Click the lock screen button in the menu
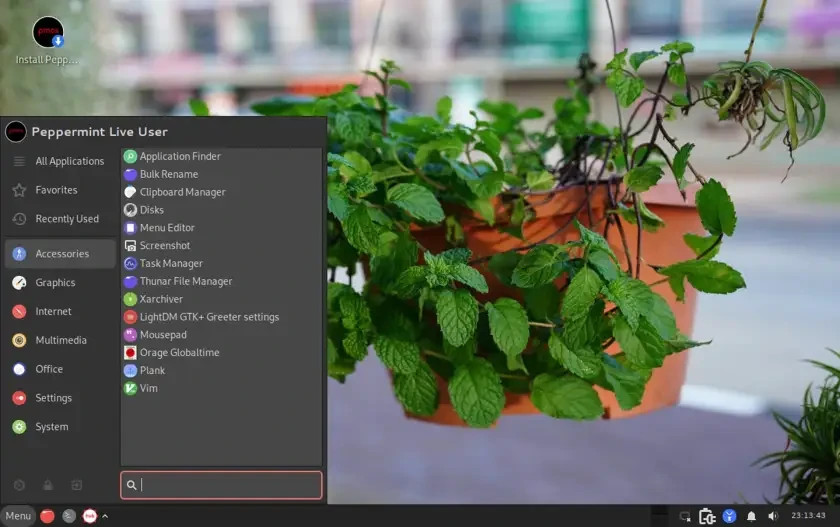Screen dimensions: 840x527 (x=48, y=485)
